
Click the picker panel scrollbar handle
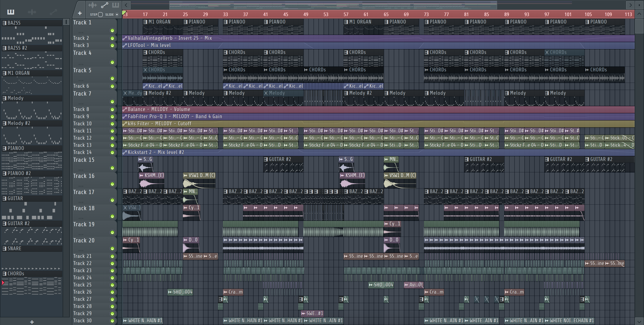click(66, 22)
